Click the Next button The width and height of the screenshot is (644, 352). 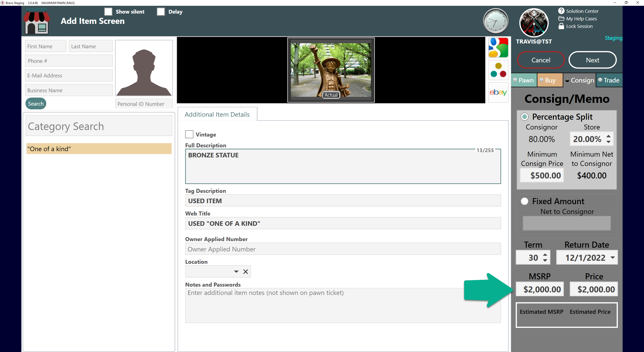pyautogui.click(x=592, y=60)
